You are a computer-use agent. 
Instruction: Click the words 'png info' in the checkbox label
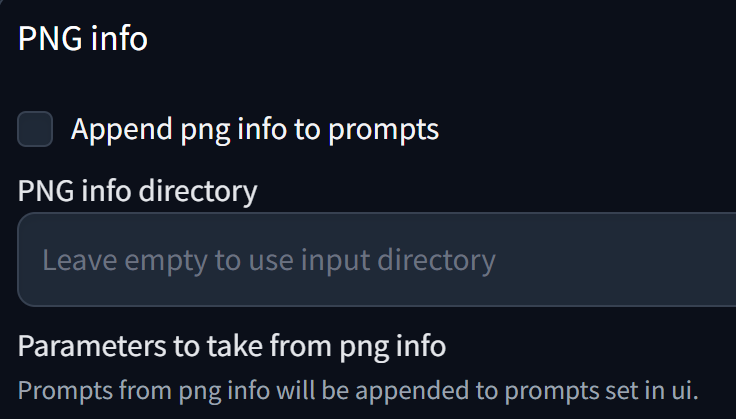point(234,130)
